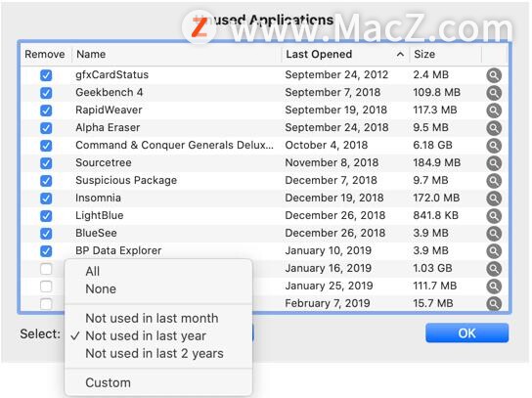Click magnifier icon for Geekbench 4 row
The width and height of the screenshot is (532, 398).
pos(494,93)
